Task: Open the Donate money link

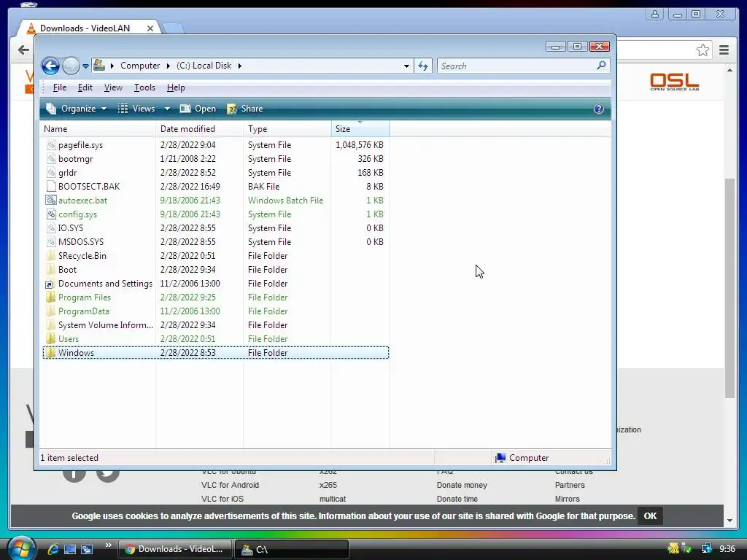Action: [462, 485]
